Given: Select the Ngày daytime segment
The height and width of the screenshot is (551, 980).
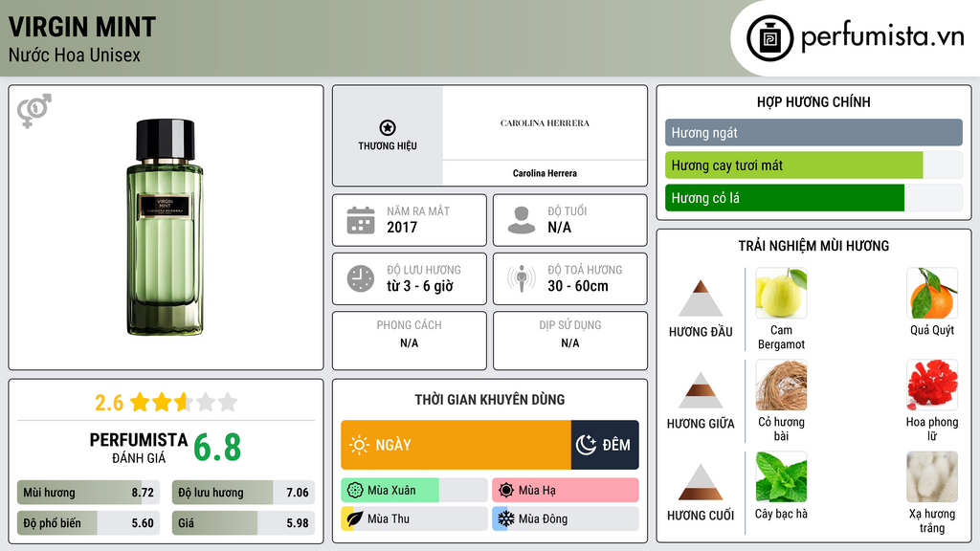Looking at the screenshot, I should [457, 445].
